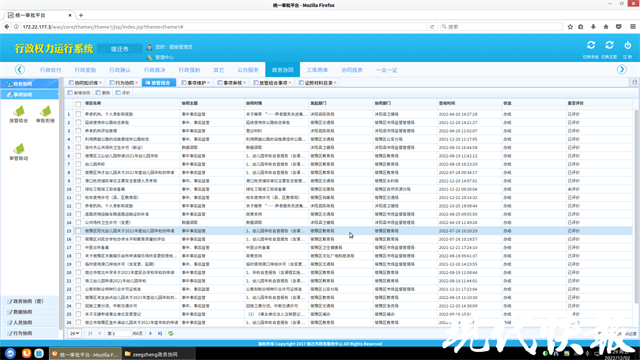The image size is (640, 360).
Task: Open the 协同报表 top menu
Action: coord(352,70)
